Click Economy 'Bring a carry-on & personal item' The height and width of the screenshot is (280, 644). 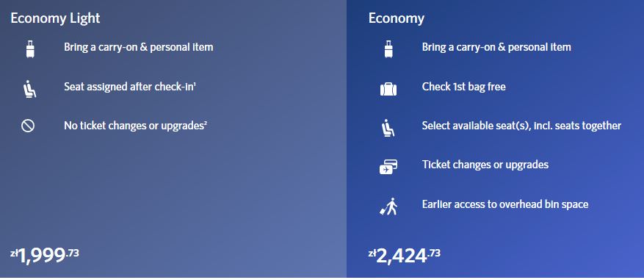click(x=496, y=47)
